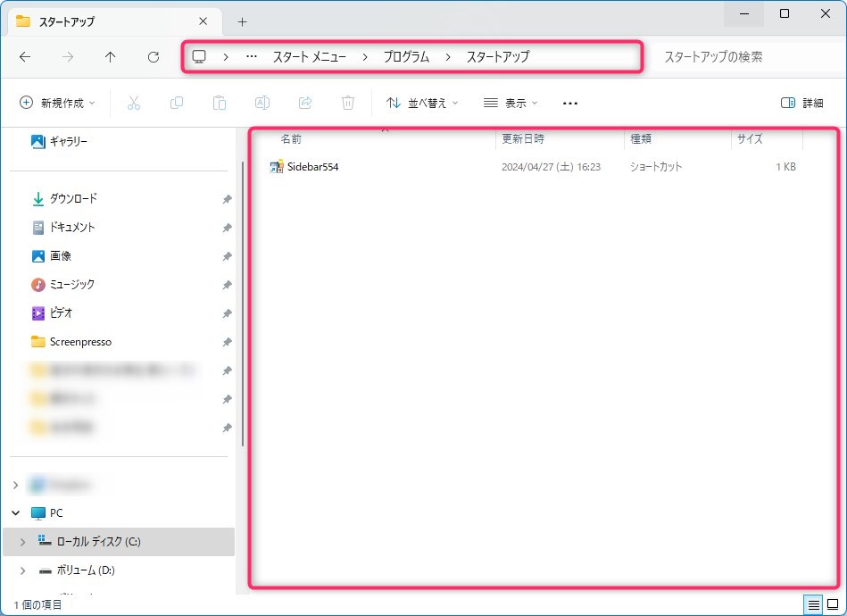This screenshot has width=847, height=616.
Task: Click the Paste clipboard icon
Action: [220, 103]
